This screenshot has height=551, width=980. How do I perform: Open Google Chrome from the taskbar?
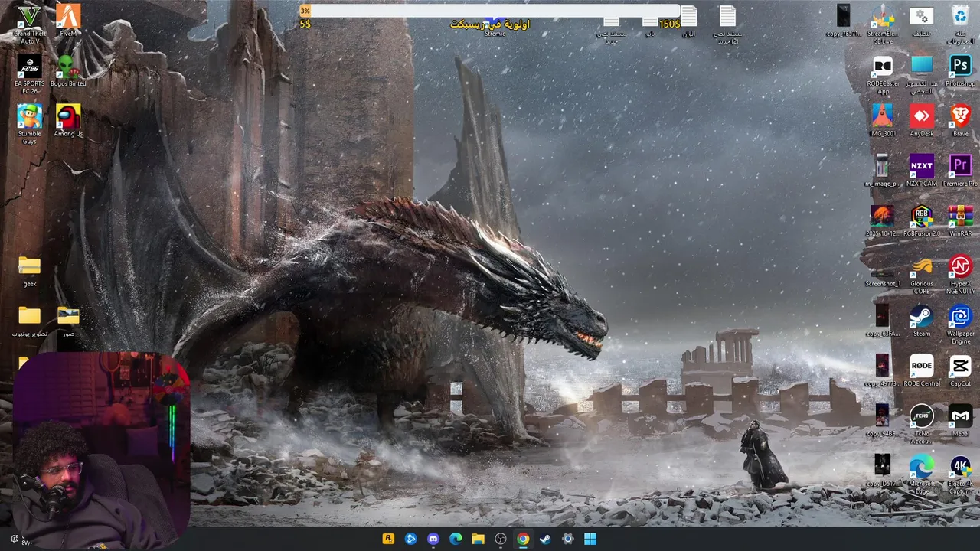point(523,539)
